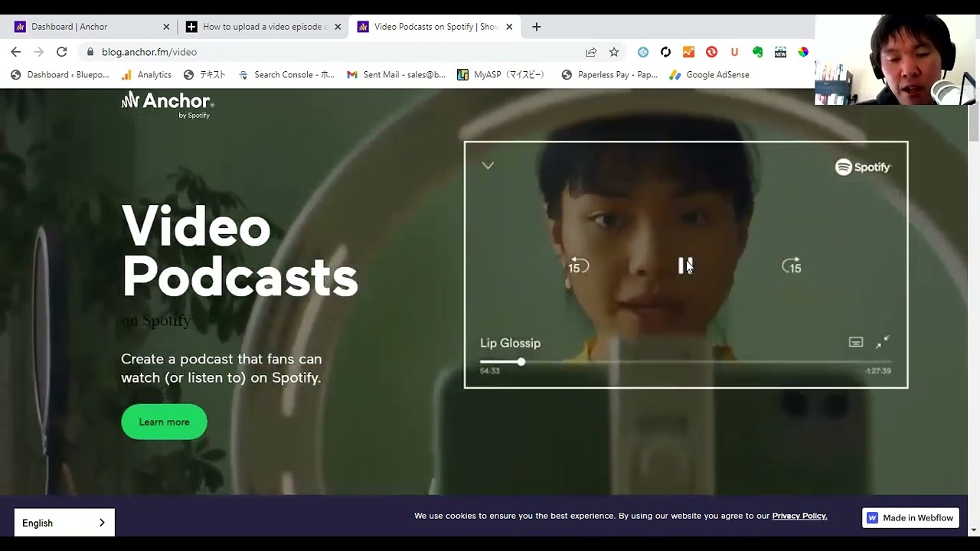Open a new browser tab

pyautogui.click(x=537, y=27)
